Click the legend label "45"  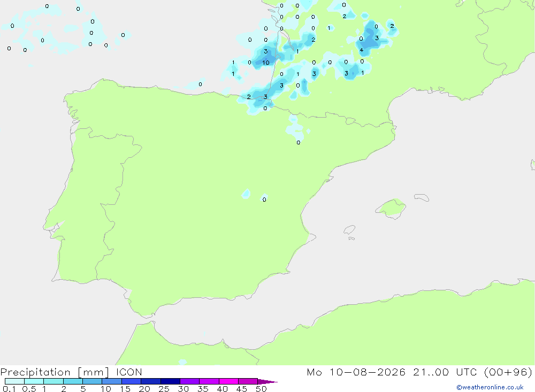(242, 389)
